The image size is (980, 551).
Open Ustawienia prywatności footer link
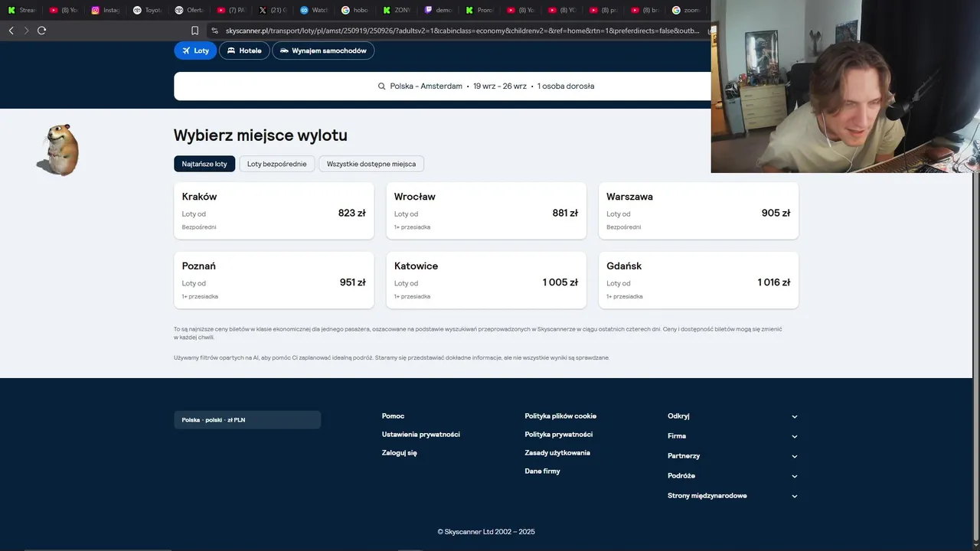coord(421,435)
